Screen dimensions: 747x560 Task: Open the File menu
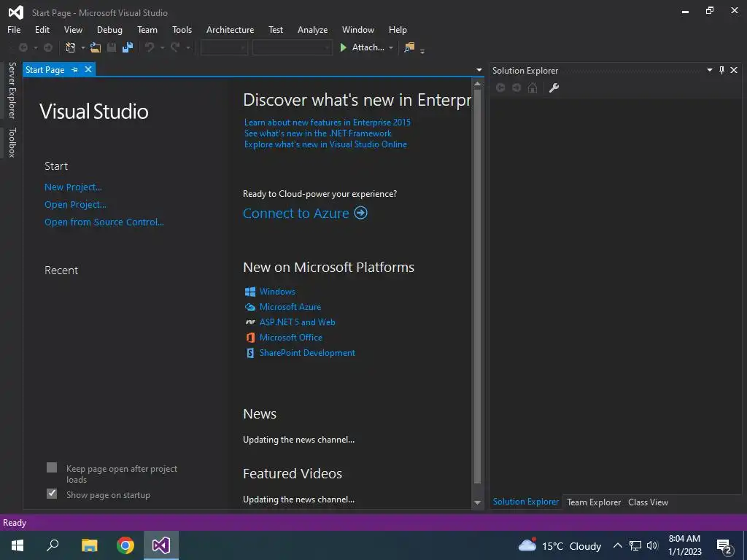click(14, 29)
